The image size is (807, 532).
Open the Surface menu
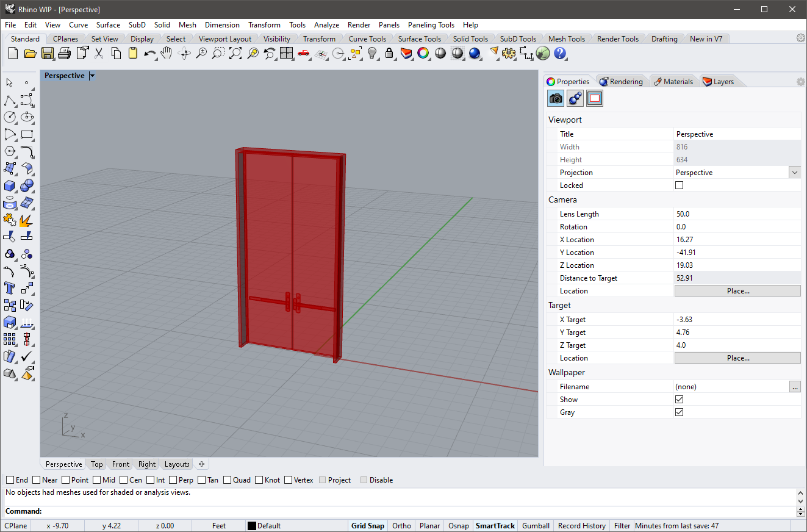click(x=108, y=25)
